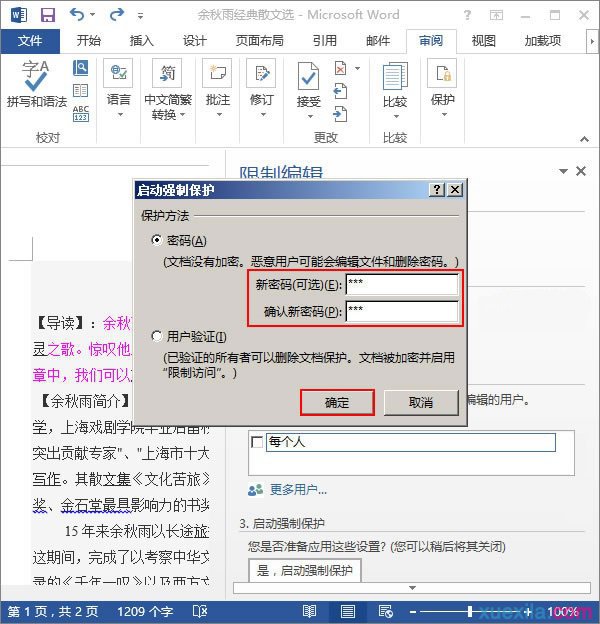Go to next change icon
The image size is (600, 624).
(x=340, y=114)
